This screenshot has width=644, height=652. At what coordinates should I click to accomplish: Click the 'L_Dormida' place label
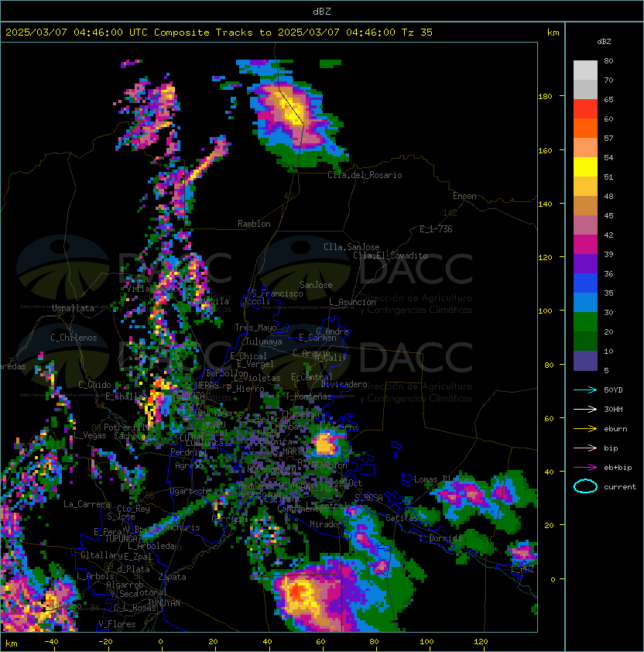(440, 538)
